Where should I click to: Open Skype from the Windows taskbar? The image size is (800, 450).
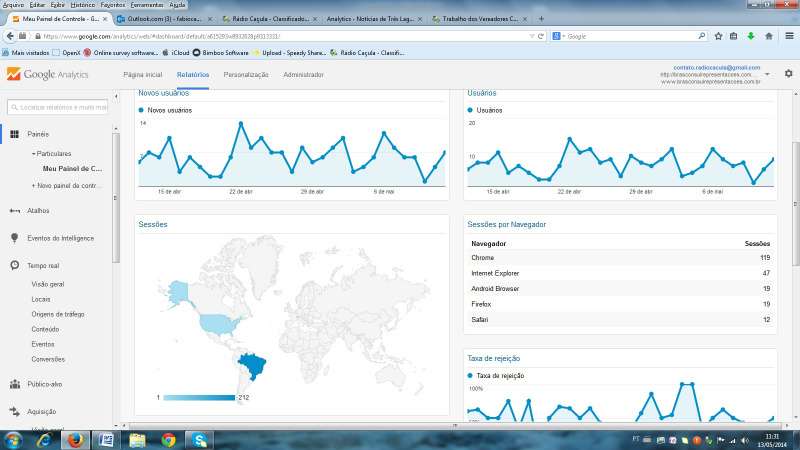[200, 439]
